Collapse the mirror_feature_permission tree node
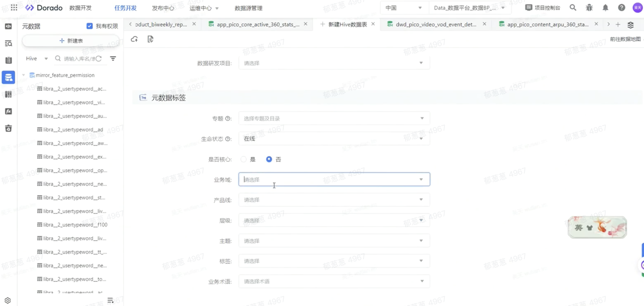Screen dimensions: 644x306 point(23,75)
